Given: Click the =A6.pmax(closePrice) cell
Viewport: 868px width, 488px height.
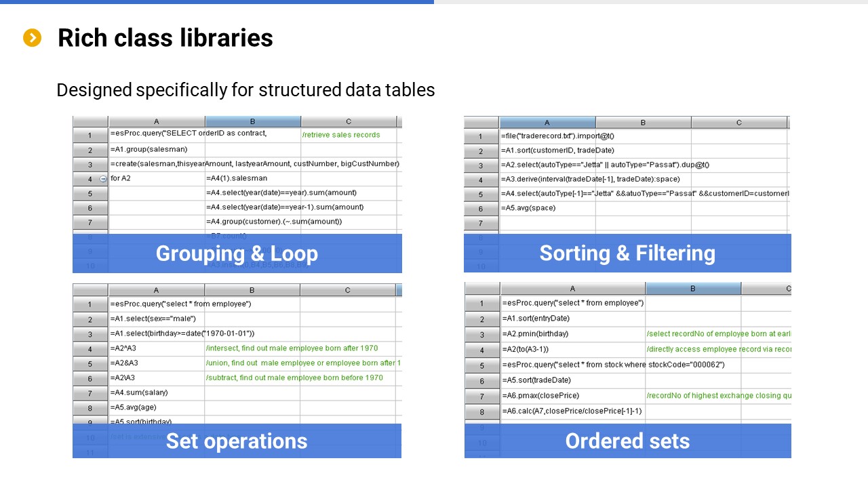Looking at the screenshot, I should coord(541,396).
